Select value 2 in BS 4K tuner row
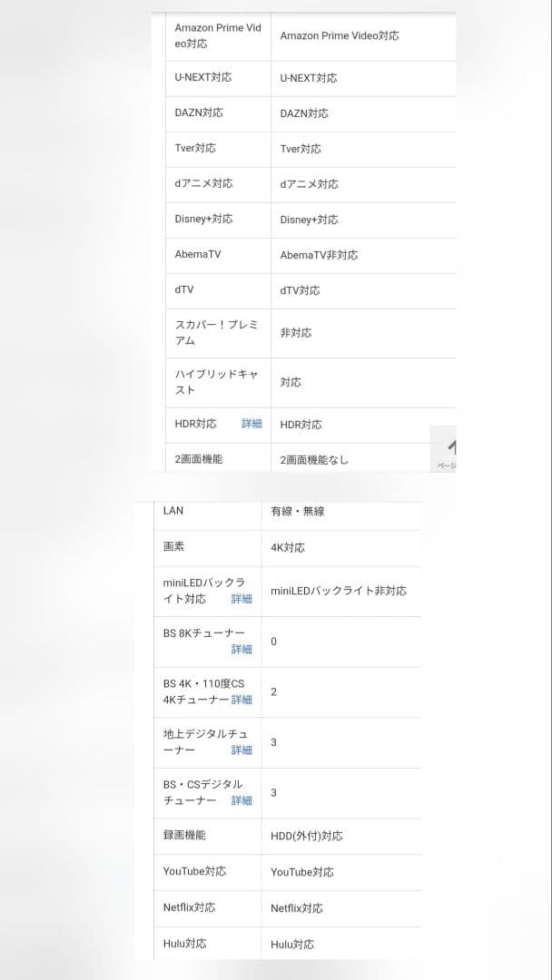 tap(273, 691)
